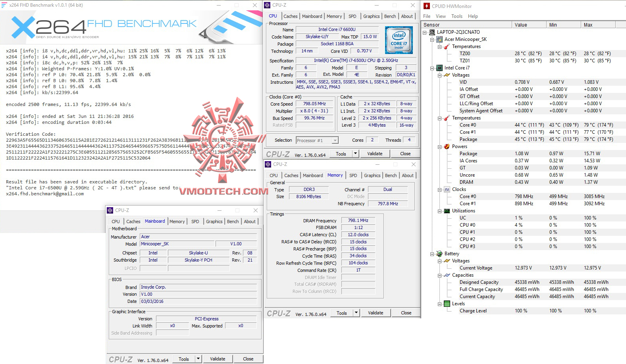The height and width of the screenshot is (364, 626).
Task: Click the x264 FHD Benchmark title icon
Action: [x=4, y=5]
